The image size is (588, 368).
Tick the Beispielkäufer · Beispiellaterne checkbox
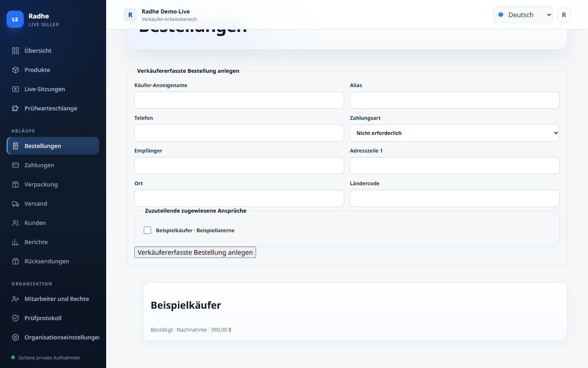pos(147,230)
